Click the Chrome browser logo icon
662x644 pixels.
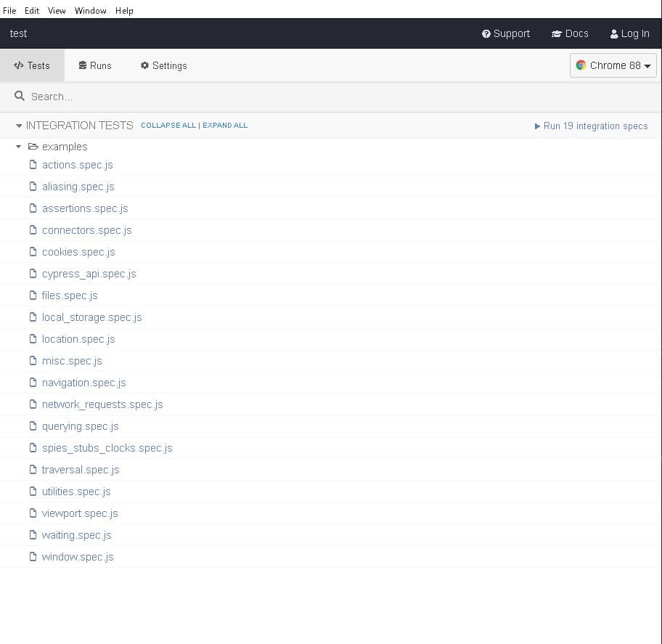tap(581, 65)
